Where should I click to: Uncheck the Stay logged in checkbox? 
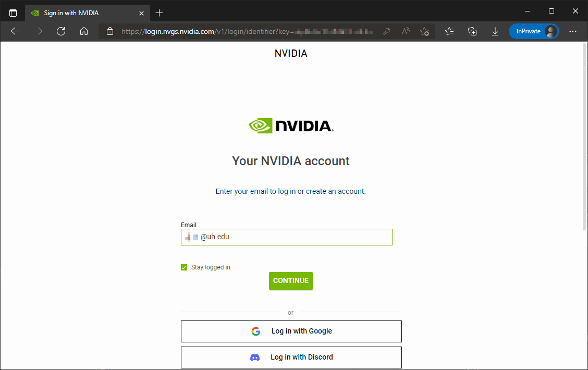click(x=184, y=267)
